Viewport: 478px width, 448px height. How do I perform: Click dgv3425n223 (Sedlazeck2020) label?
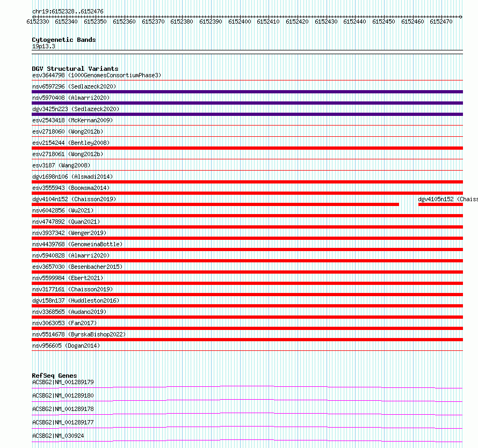coord(76,109)
